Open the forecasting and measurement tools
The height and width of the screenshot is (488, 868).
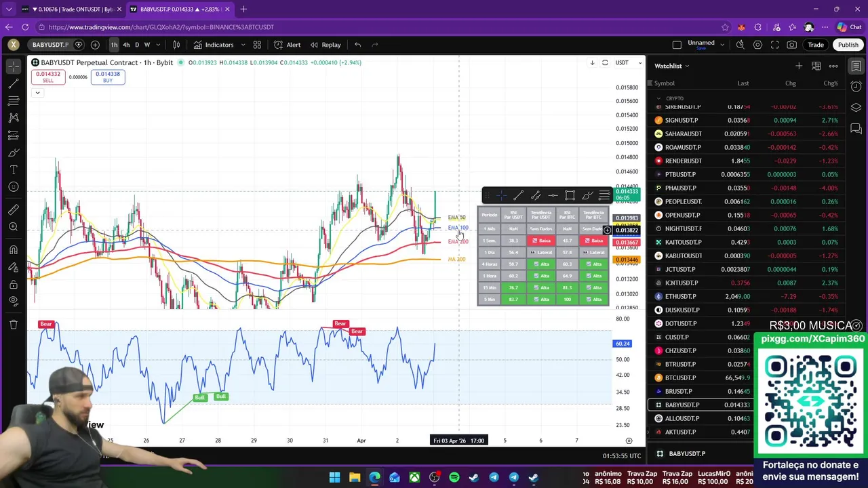14,135
